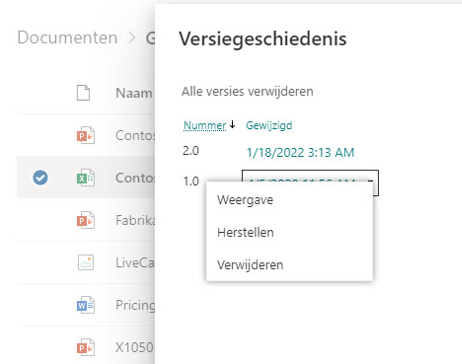Image resolution: width=462 pixels, height=364 pixels.
Task: Click the sort arrow next to Nummer
Action: 232,125
